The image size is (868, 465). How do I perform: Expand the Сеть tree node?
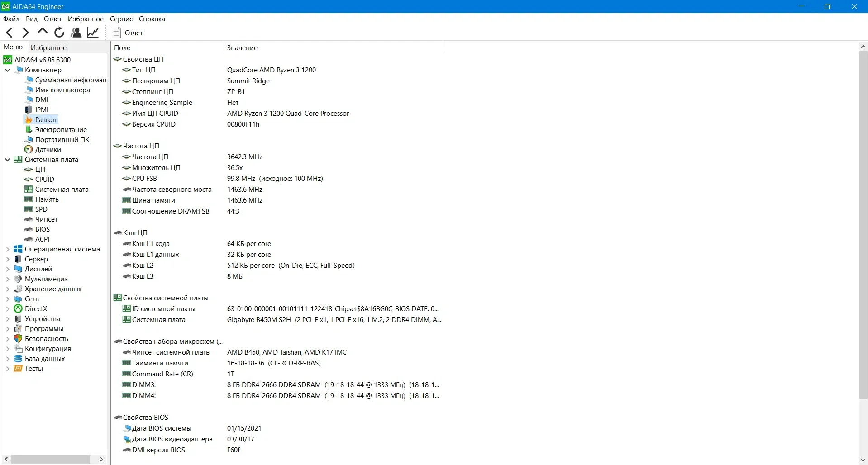(x=7, y=299)
